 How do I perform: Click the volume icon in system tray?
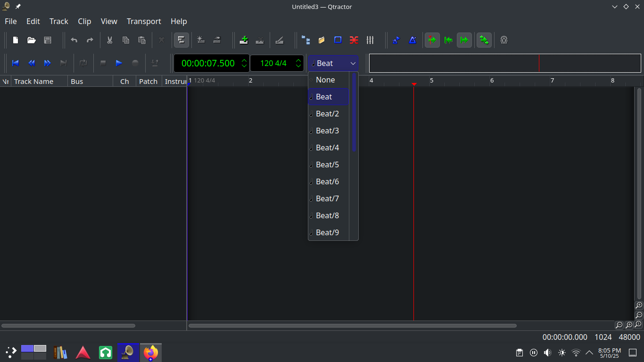tap(547, 353)
